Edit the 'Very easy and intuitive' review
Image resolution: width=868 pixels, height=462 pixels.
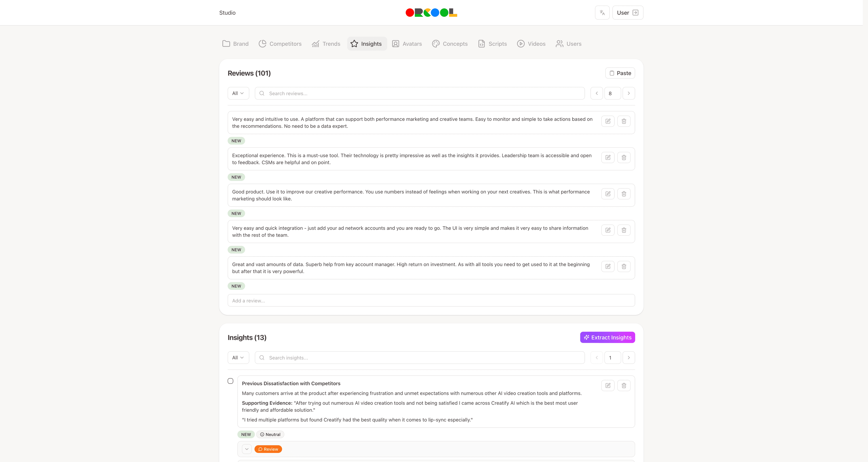[608, 121]
